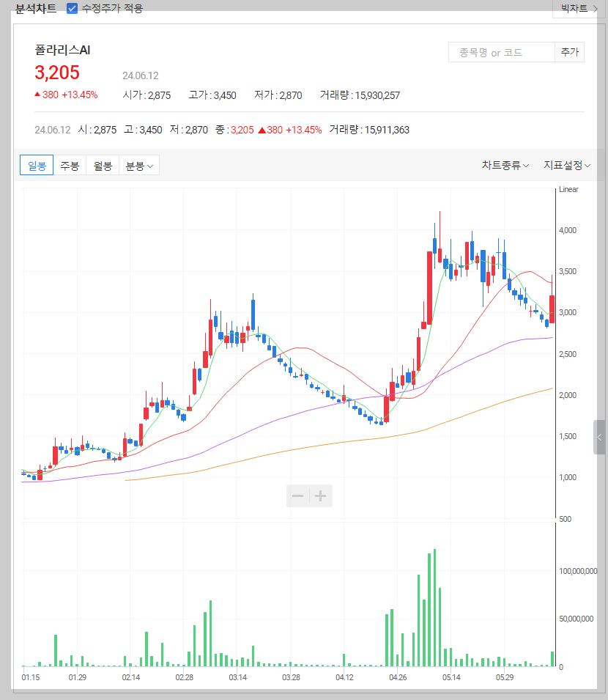The width and height of the screenshot is (608, 700).
Task: Click the 05.29 date axis label
Action: tap(505, 677)
